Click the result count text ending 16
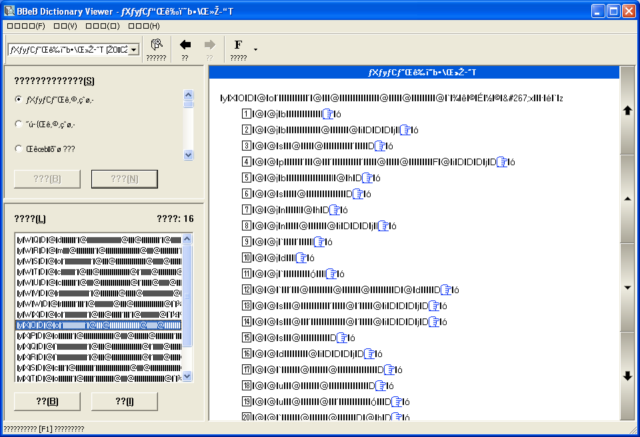 [175, 219]
